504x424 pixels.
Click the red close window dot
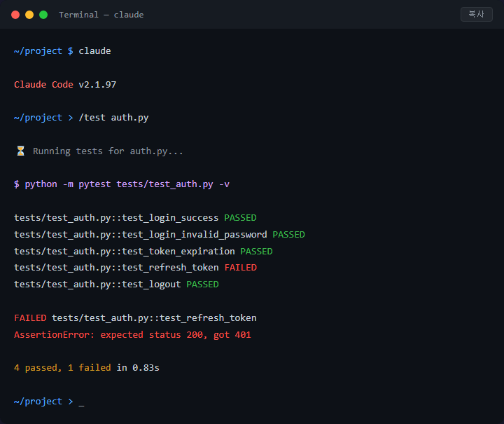click(x=15, y=15)
